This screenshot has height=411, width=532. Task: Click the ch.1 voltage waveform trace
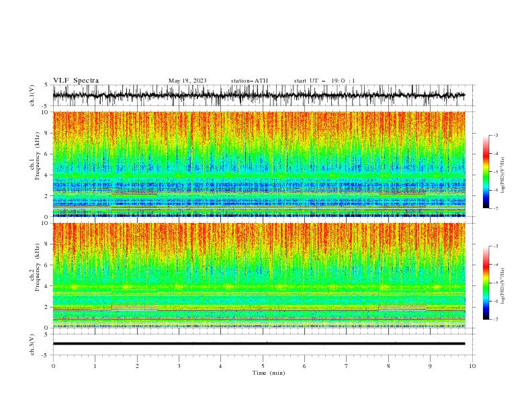[x=259, y=95]
